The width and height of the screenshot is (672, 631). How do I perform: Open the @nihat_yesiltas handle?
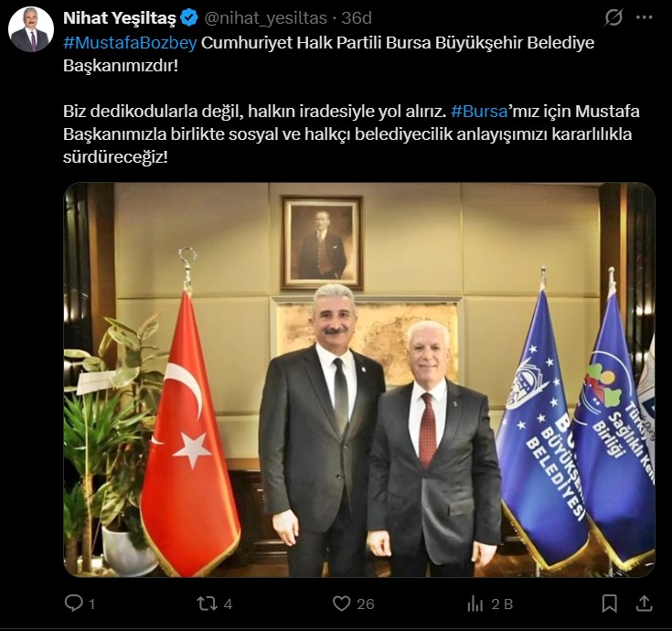click(x=266, y=18)
